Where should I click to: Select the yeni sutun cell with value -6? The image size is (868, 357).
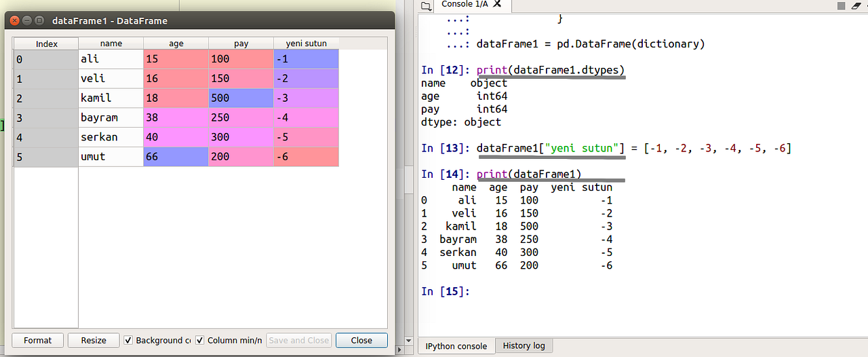click(307, 157)
